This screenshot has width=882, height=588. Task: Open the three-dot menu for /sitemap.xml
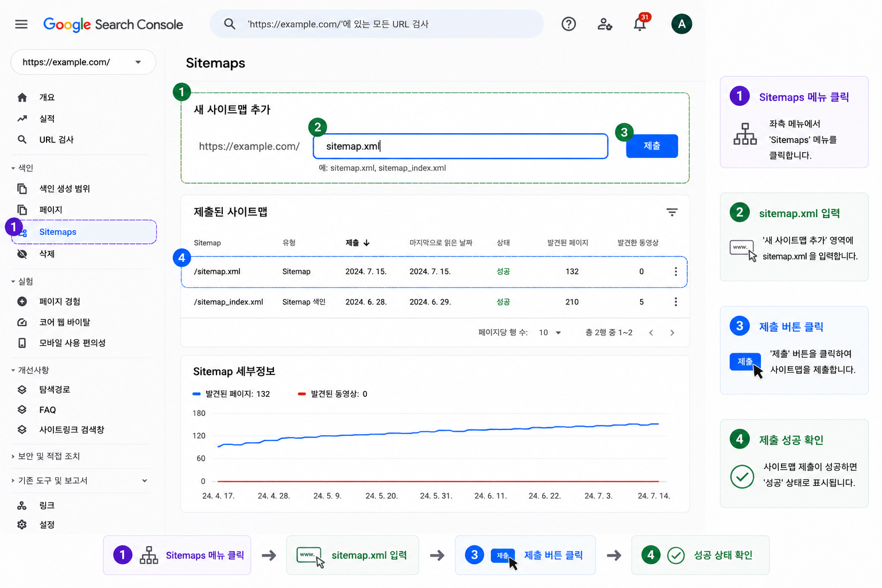[x=676, y=272]
